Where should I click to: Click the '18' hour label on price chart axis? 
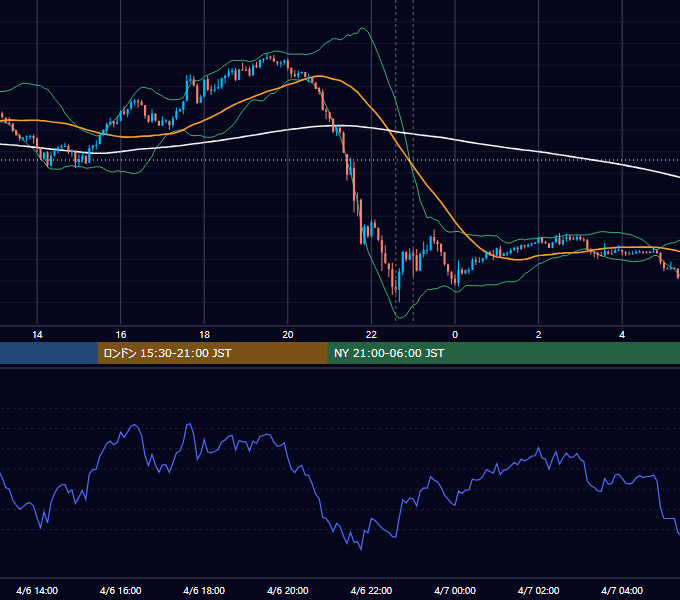[x=204, y=335]
